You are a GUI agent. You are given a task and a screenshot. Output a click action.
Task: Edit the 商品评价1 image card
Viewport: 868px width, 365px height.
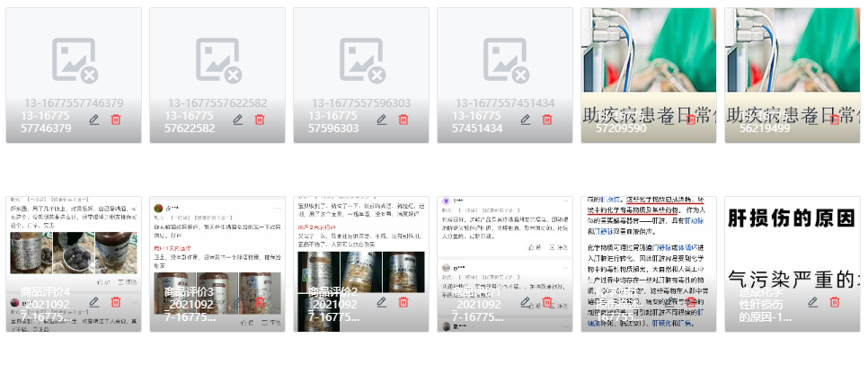coord(526,302)
